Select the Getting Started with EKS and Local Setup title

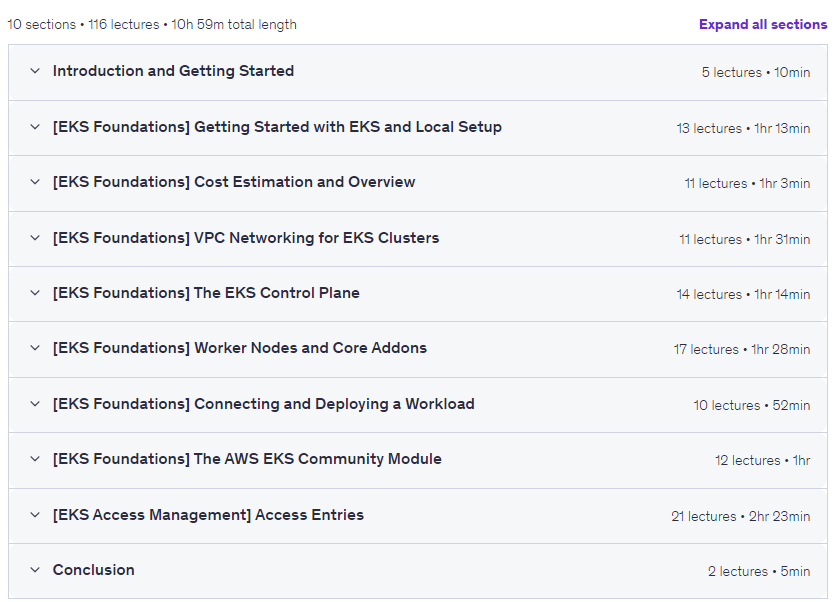point(277,127)
